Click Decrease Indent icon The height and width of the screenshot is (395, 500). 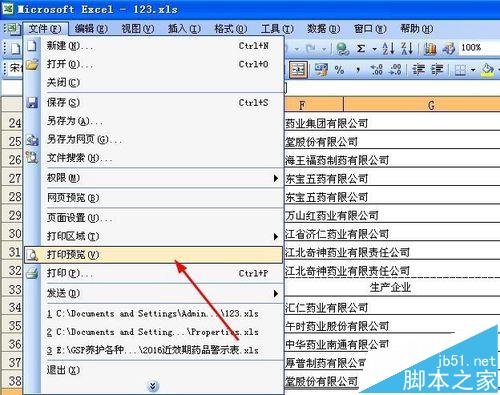click(418, 70)
